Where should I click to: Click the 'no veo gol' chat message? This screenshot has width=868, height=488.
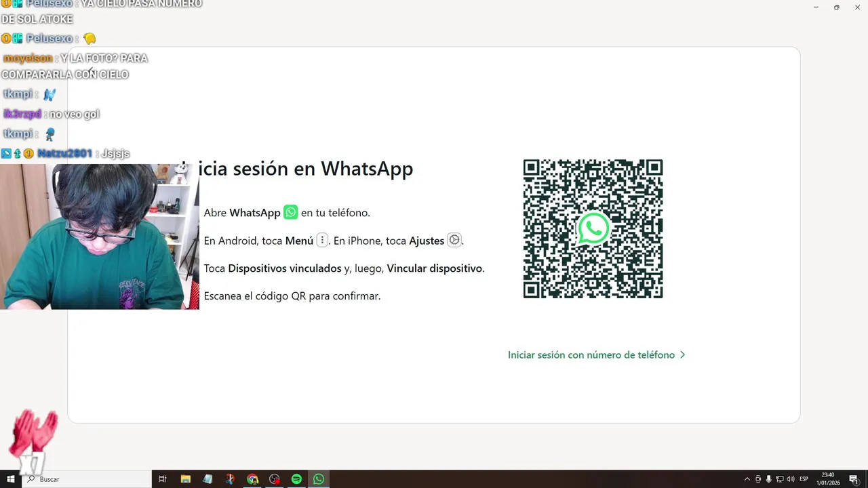tap(52, 114)
